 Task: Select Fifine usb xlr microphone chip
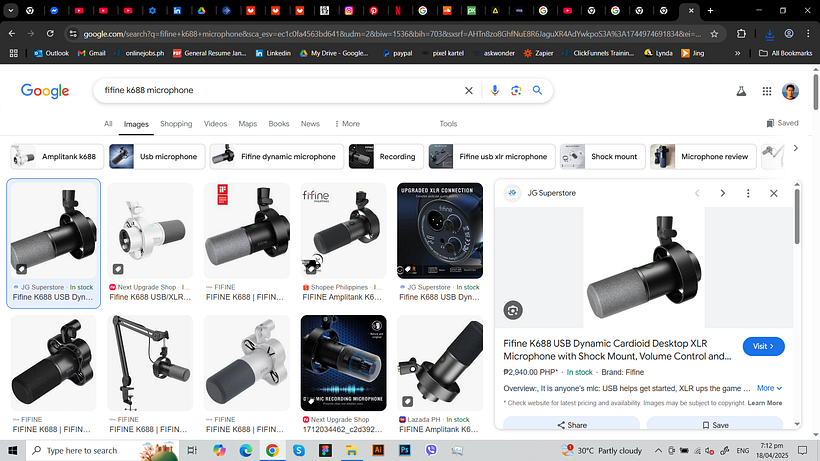coord(492,157)
